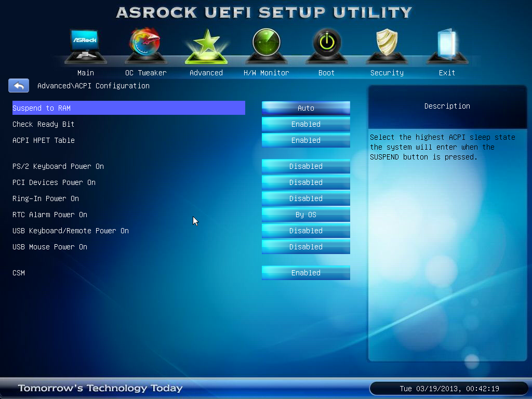Open the Boot tab label

(x=326, y=73)
